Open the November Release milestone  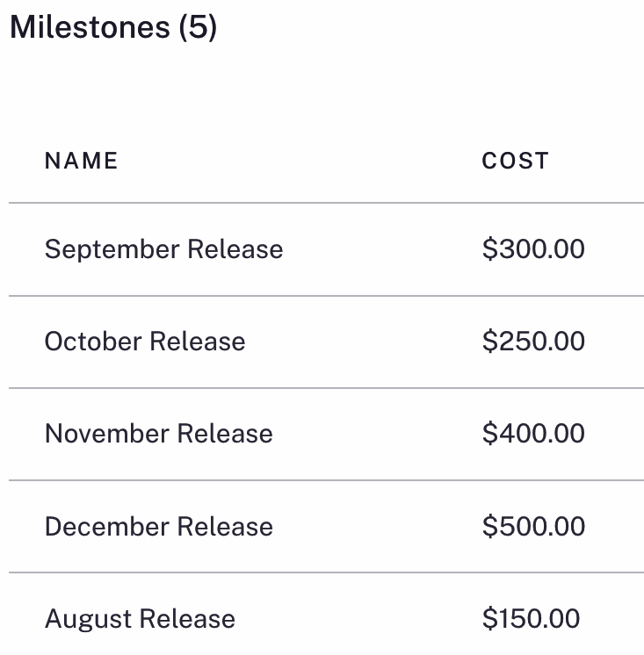[x=158, y=434]
